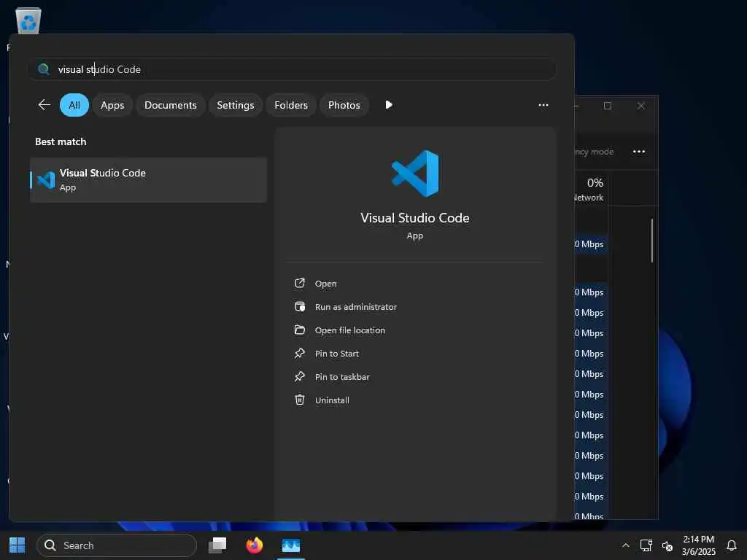Click the Visual Studio Code title in details pane
Screen dimensions: 747x560
point(415,217)
